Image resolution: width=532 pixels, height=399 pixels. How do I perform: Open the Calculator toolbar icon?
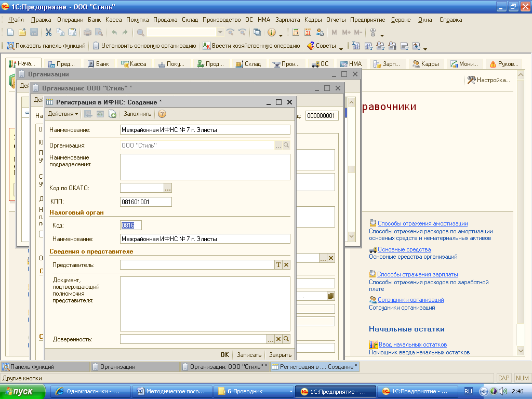[x=296, y=32]
